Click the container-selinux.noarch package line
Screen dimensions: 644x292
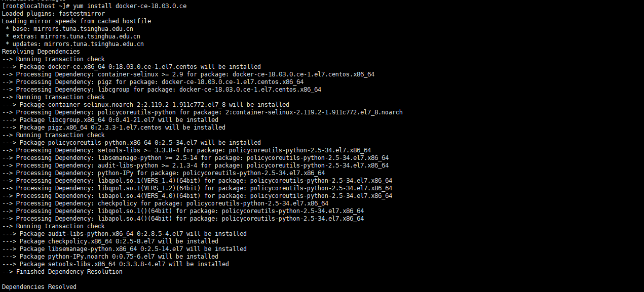coord(146,105)
